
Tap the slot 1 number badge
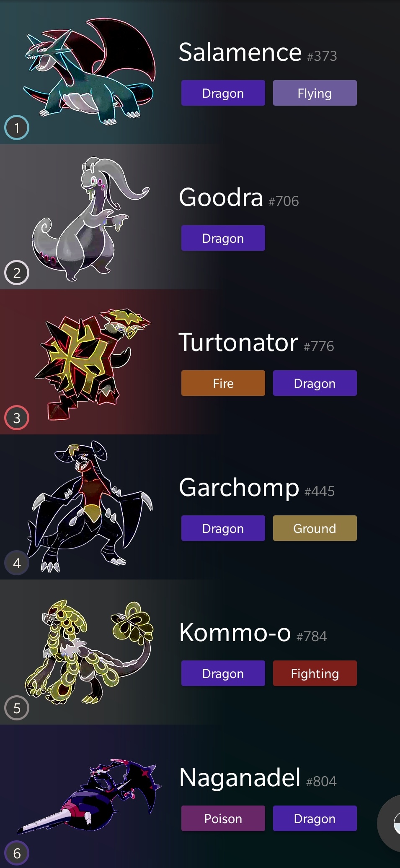17,127
